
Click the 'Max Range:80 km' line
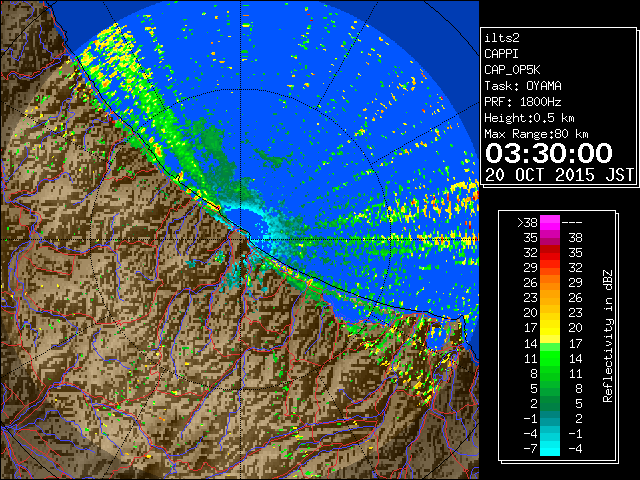pyautogui.click(x=536, y=134)
